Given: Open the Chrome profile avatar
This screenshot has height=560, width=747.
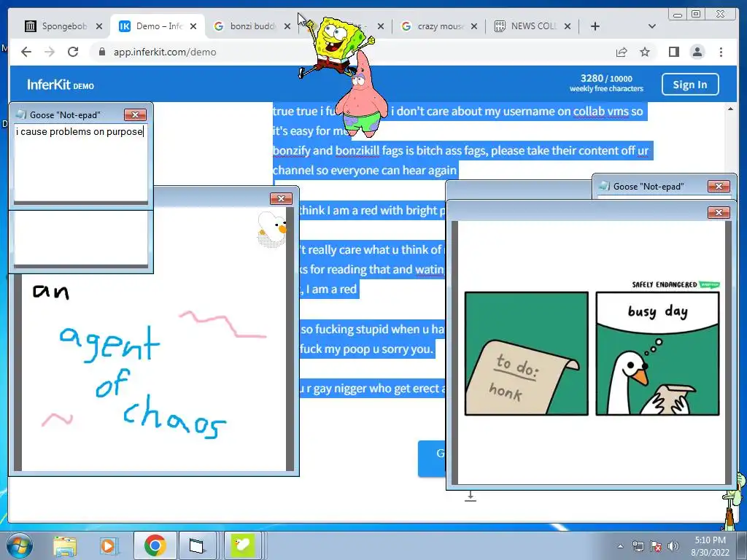Looking at the screenshot, I should coord(697,52).
